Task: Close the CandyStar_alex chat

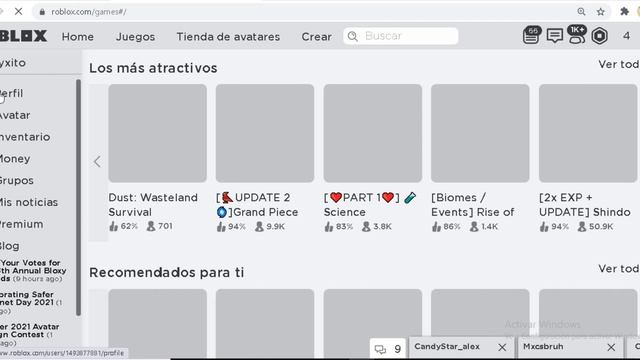Action: point(502,347)
